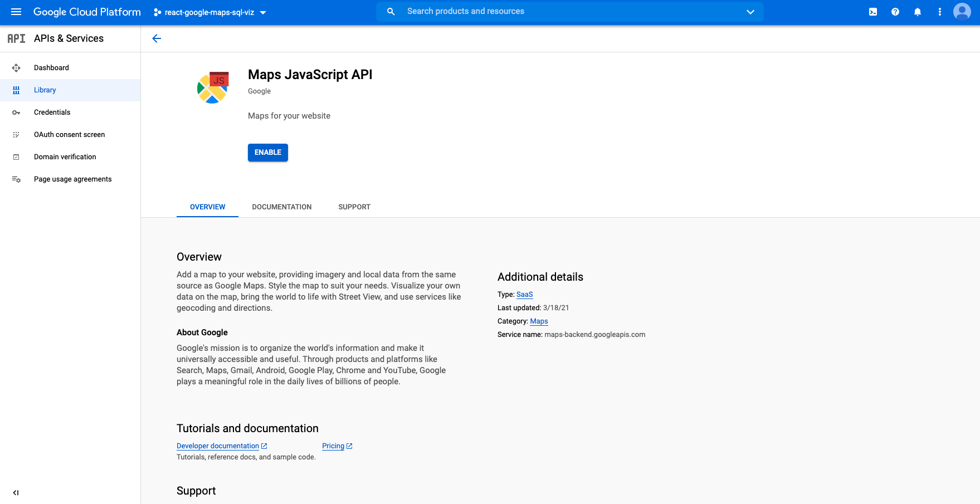Open the Pricing link
The height and width of the screenshot is (504, 980).
pos(333,446)
